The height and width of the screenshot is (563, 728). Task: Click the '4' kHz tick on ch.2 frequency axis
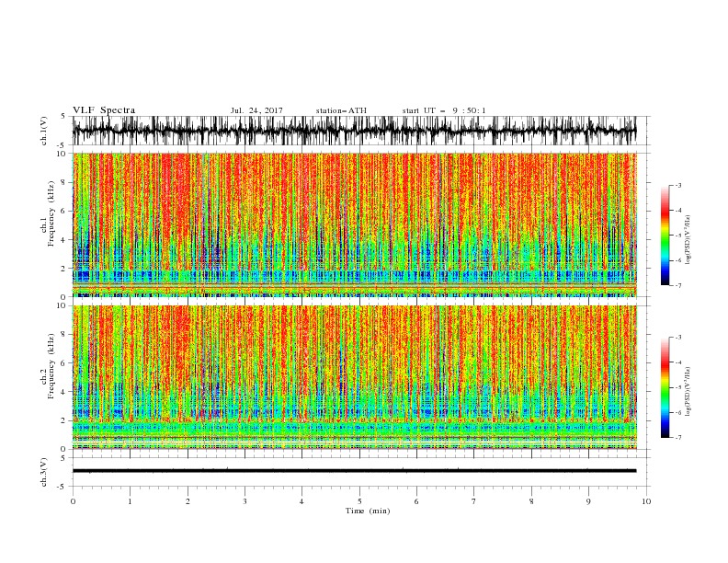[65, 392]
